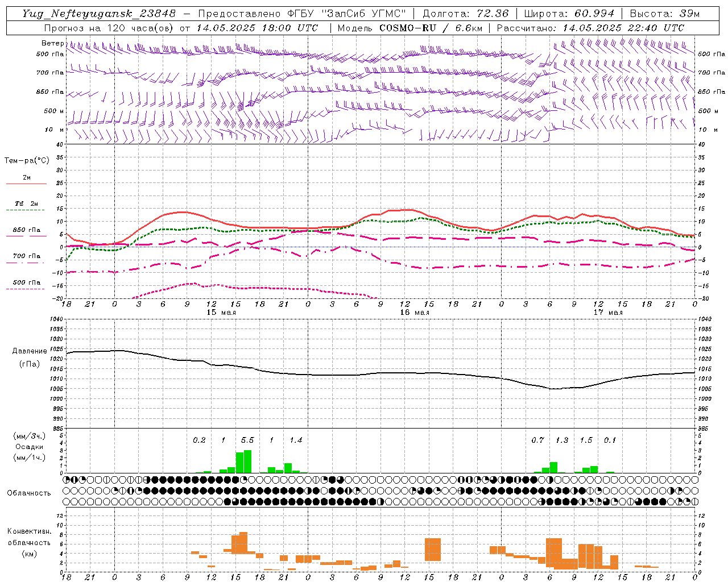
Task: Click the Ветер panel label
Action: pyautogui.click(x=52, y=43)
